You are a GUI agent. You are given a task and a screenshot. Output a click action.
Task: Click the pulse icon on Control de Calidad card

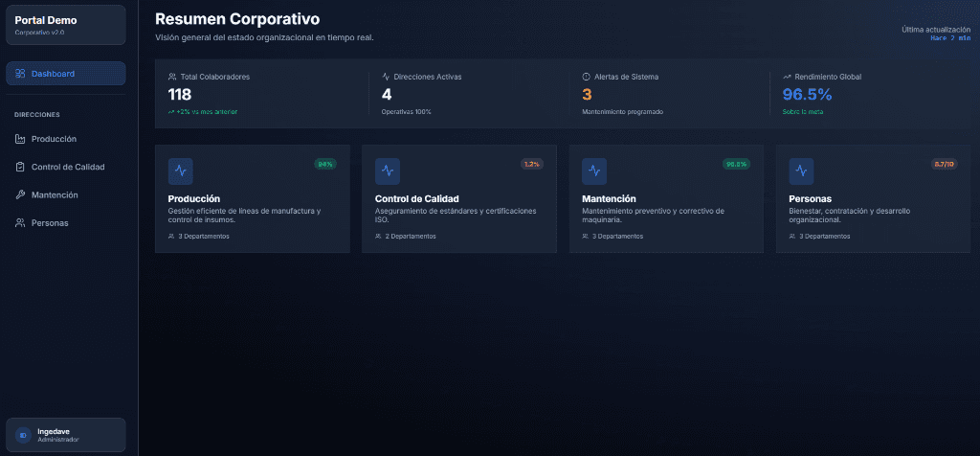pos(388,171)
